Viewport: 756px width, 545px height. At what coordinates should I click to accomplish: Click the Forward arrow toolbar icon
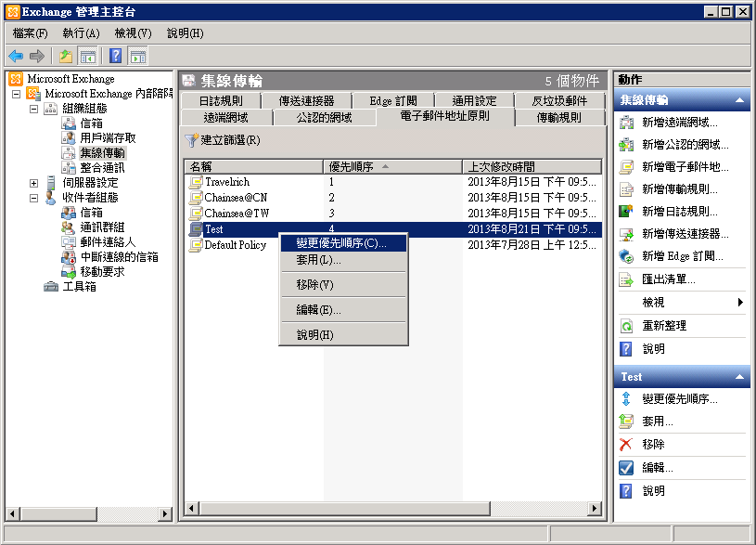37,57
